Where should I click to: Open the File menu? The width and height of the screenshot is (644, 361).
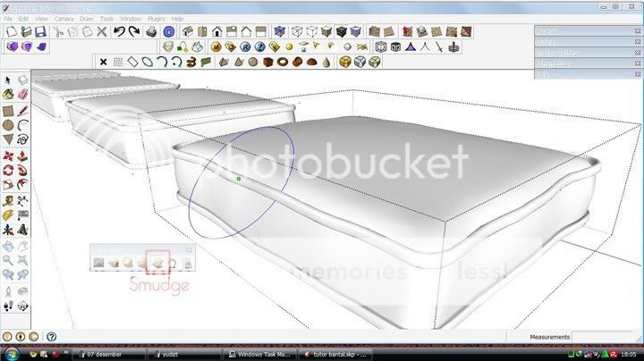point(8,19)
